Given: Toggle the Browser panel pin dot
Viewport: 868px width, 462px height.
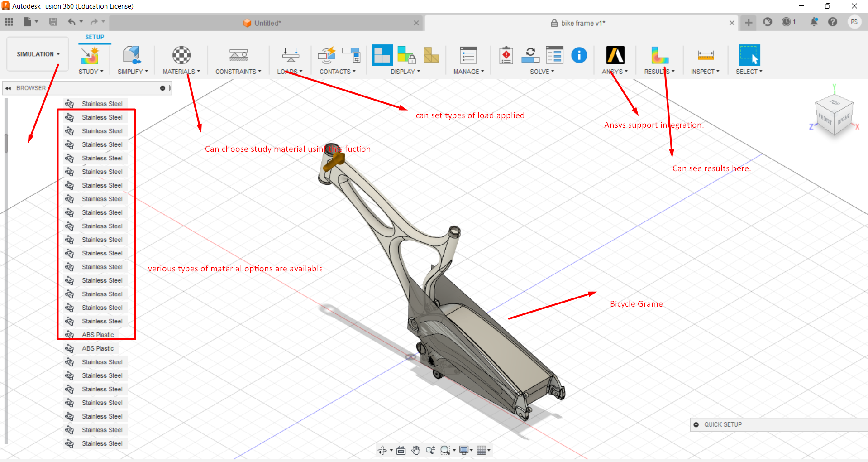Looking at the screenshot, I should point(162,88).
